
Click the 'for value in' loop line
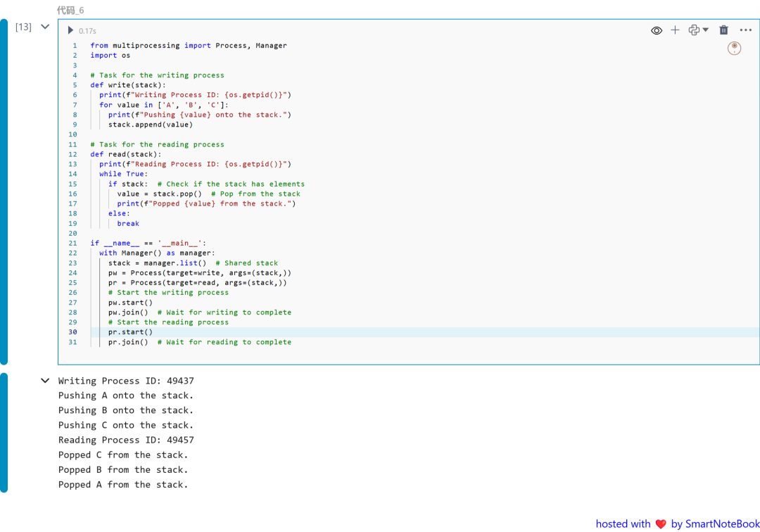point(164,105)
